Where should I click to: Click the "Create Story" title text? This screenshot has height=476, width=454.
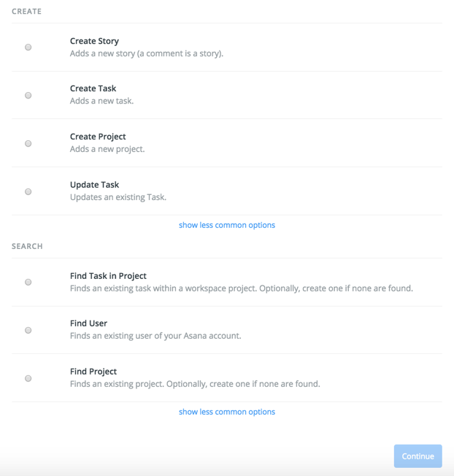click(x=94, y=41)
